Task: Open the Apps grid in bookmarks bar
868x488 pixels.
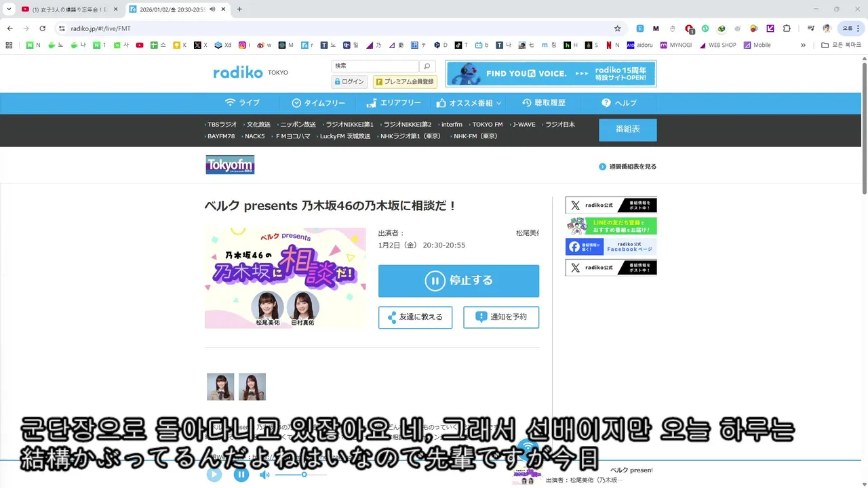Action: [x=9, y=45]
